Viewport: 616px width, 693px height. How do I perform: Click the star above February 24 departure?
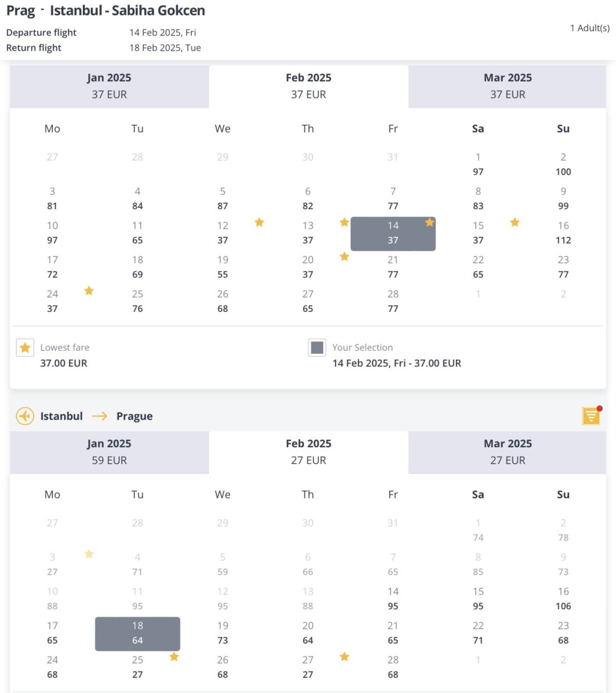pyautogui.click(x=89, y=291)
